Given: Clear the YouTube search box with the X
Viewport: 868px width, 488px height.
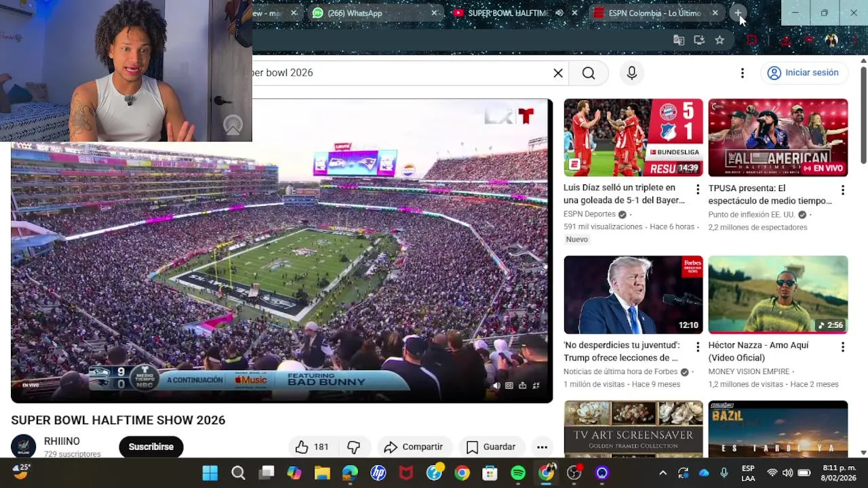Looking at the screenshot, I should click(558, 73).
